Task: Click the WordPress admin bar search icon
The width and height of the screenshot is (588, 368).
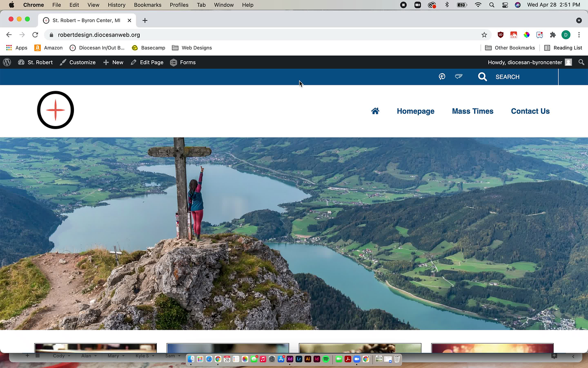Action: (581, 62)
